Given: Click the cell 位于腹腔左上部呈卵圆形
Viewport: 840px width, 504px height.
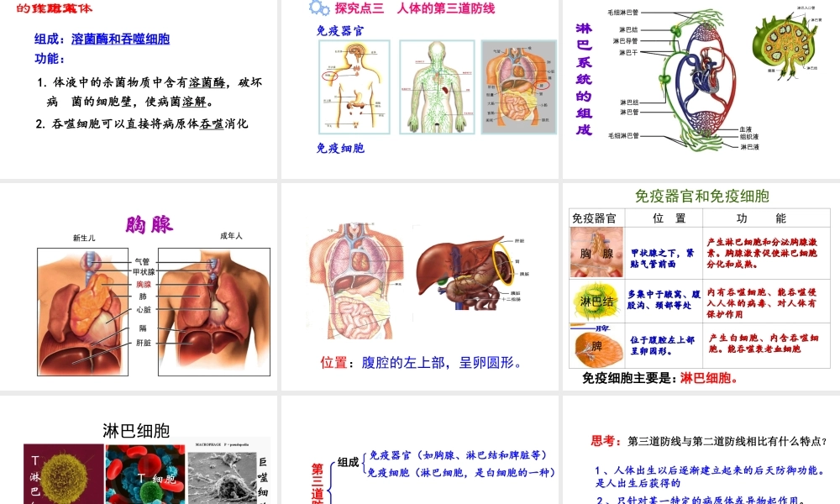Looking at the screenshot, I should click(x=662, y=345).
